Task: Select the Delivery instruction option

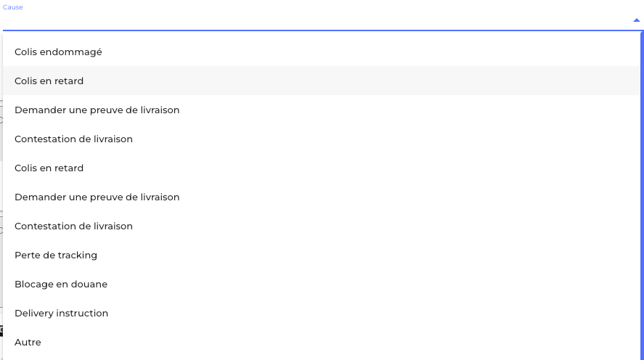Action: point(62,314)
